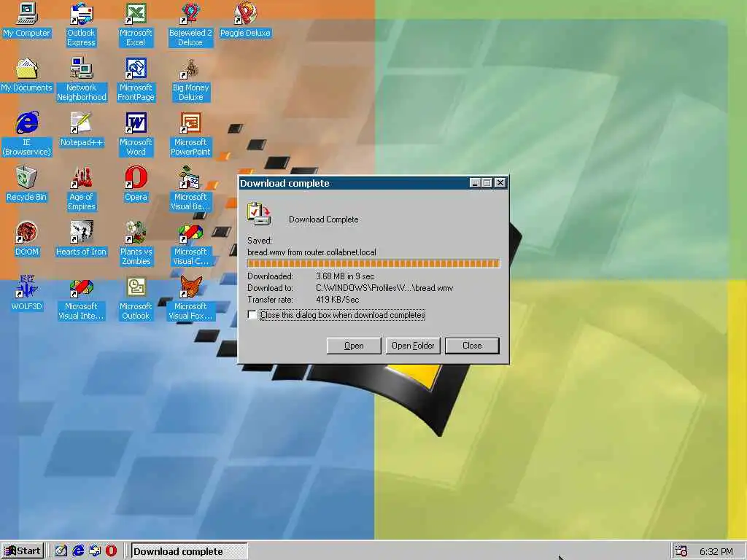Image resolution: width=747 pixels, height=560 pixels.
Task: Click the Open button in download dialog
Action: (354, 346)
